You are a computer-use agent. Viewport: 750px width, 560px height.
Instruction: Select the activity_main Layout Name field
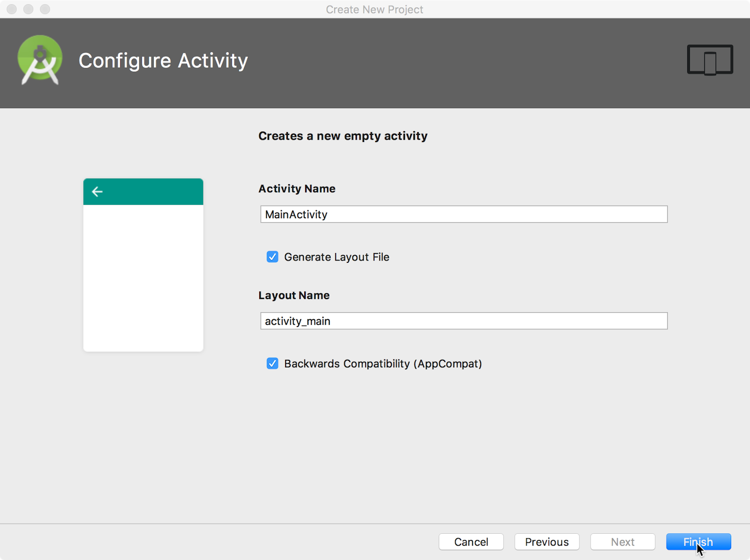[464, 321]
